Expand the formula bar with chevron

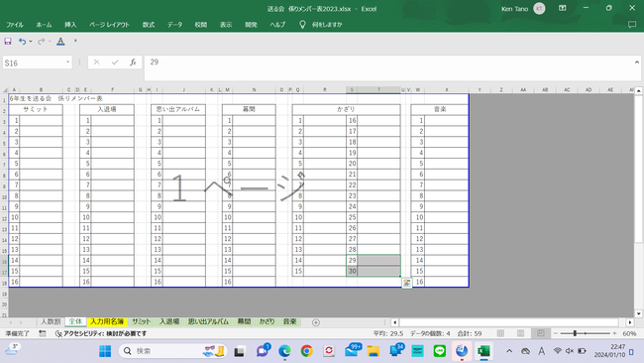point(637,62)
